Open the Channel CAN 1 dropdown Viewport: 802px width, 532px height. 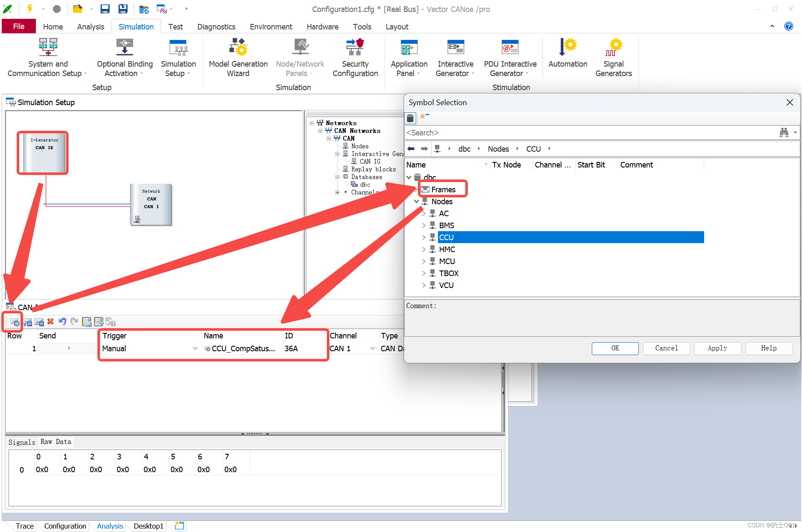[372, 349]
